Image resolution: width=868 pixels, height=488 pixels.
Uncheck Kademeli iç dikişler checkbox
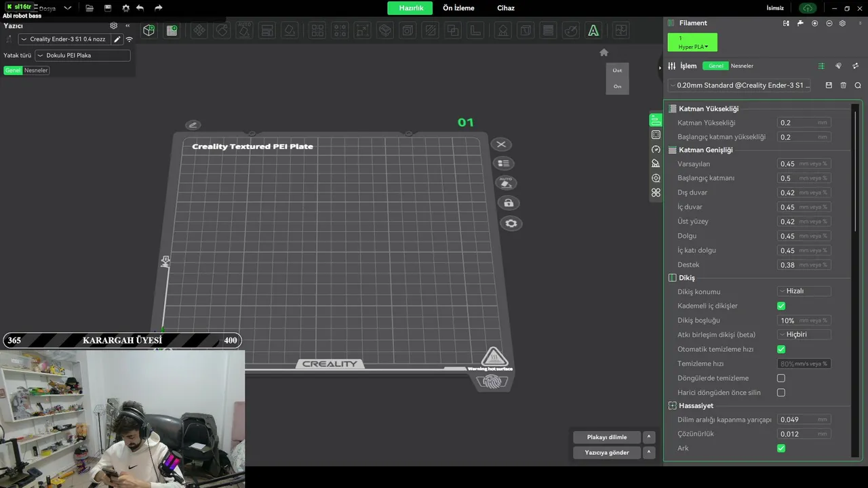[781, 306]
